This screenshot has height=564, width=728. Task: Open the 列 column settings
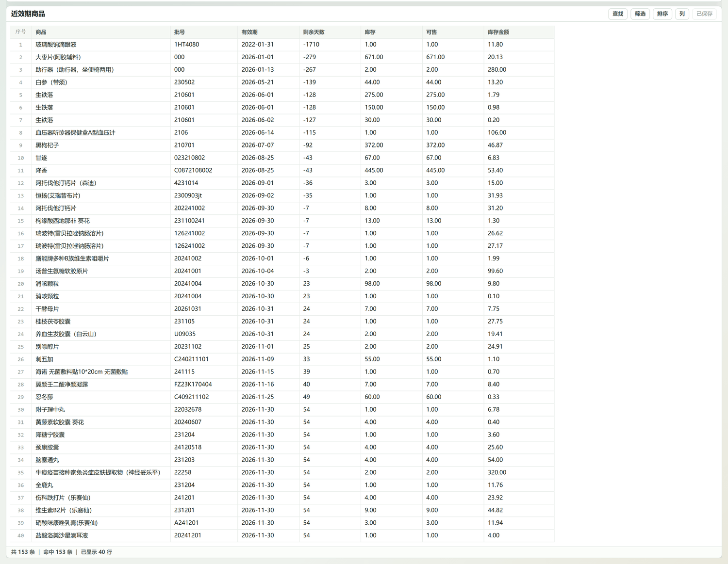pyautogui.click(x=682, y=14)
